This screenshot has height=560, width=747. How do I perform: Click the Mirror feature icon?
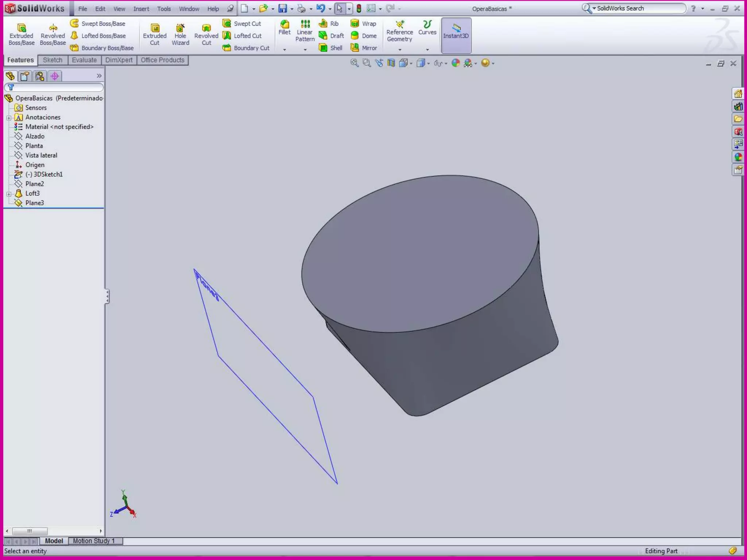click(x=364, y=48)
